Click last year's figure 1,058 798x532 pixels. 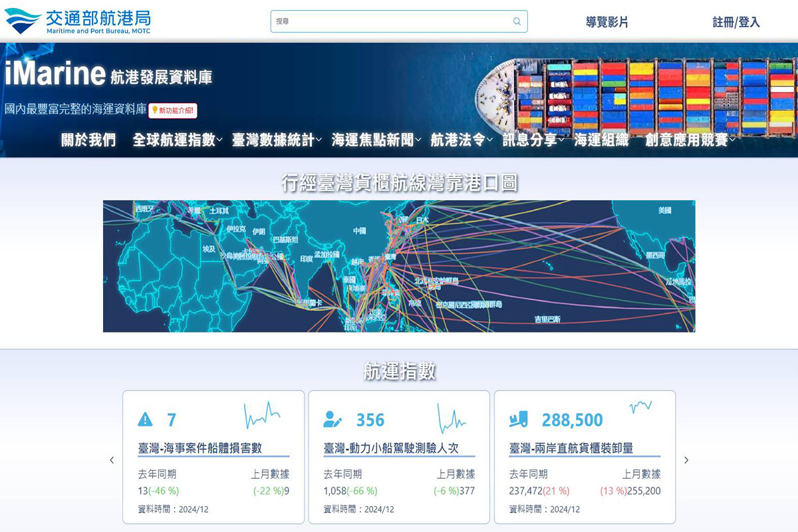pyautogui.click(x=336, y=491)
